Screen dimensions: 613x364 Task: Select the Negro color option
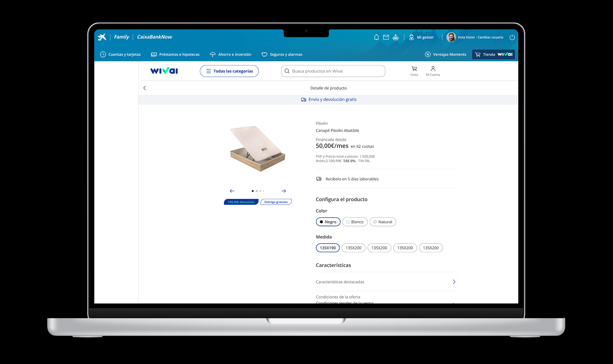pyautogui.click(x=328, y=222)
